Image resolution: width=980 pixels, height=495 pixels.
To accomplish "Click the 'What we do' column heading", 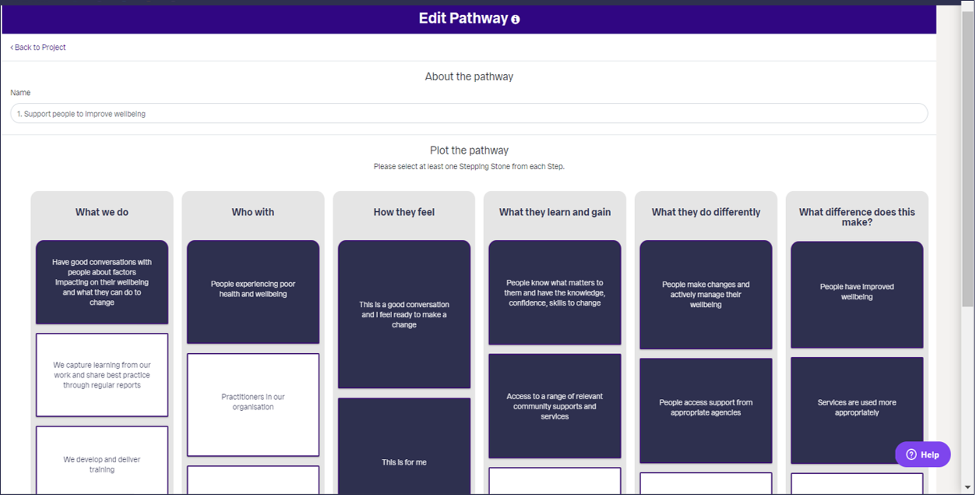I will pos(102,212).
